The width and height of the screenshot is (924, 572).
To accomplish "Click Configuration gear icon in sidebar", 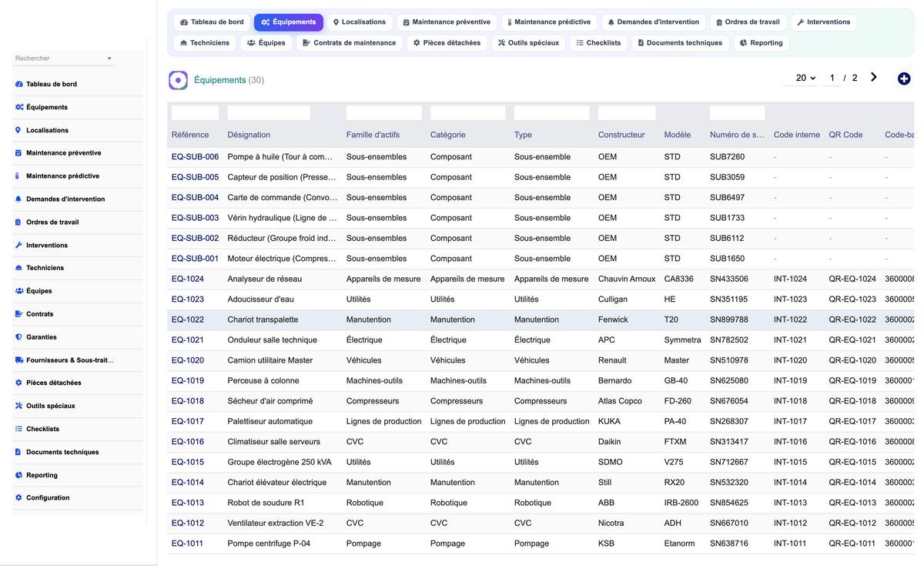I will click(x=18, y=498).
